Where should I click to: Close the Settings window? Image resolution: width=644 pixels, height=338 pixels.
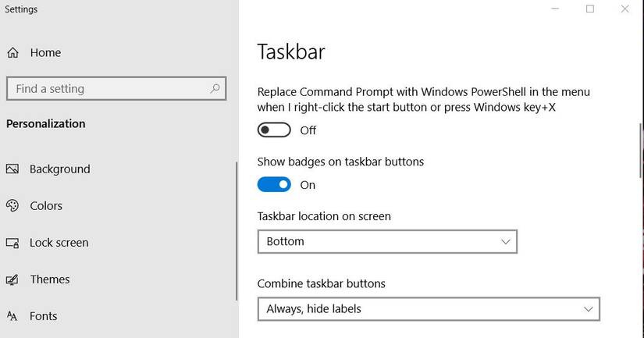624,9
